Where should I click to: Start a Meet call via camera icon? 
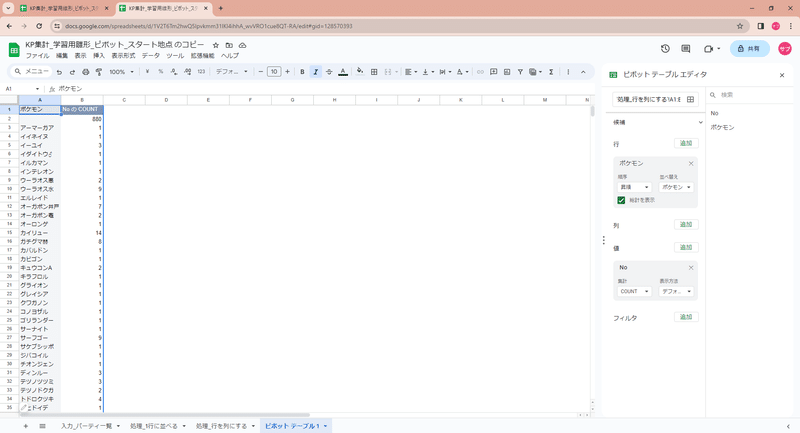(711, 48)
